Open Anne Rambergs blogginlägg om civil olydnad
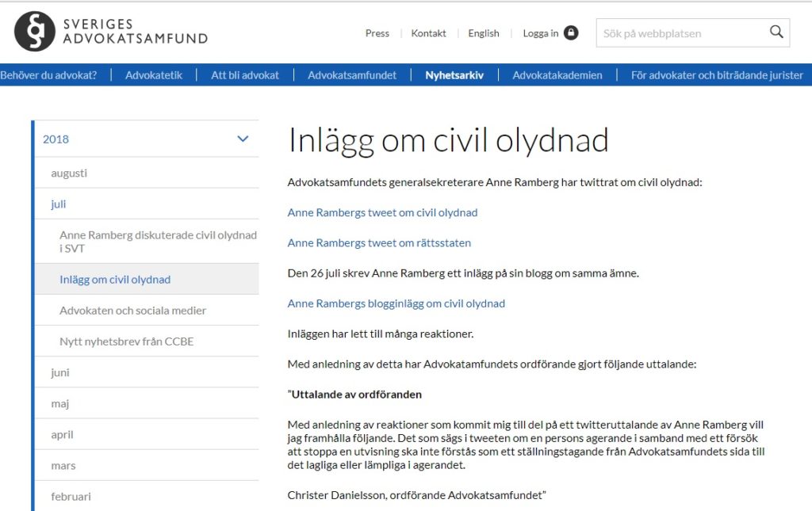Viewport: 812px width, 511px height. pos(396,303)
